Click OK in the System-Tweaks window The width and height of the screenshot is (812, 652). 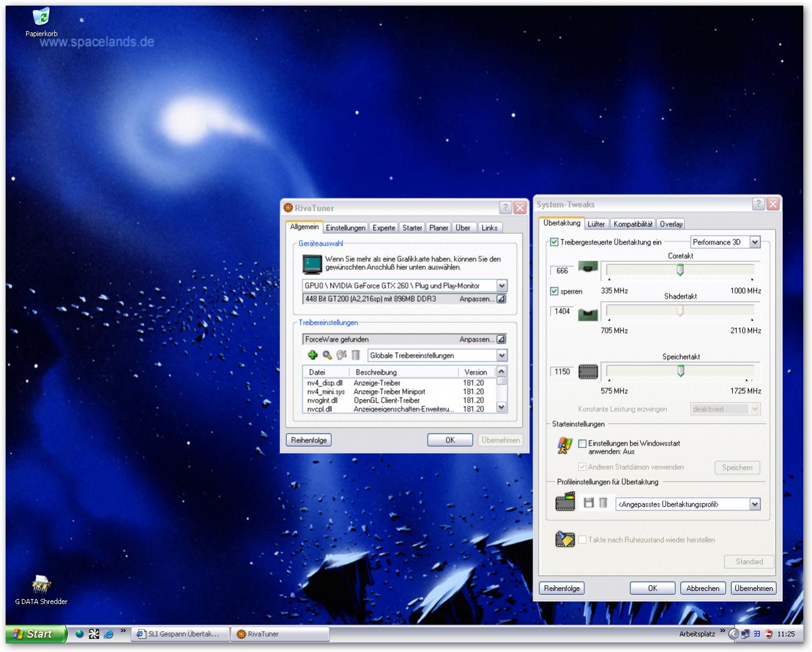point(652,588)
